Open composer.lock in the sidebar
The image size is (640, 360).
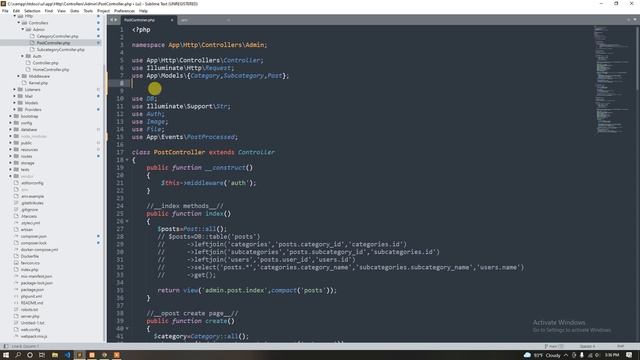pyautogui.click(x=33, y=243)
